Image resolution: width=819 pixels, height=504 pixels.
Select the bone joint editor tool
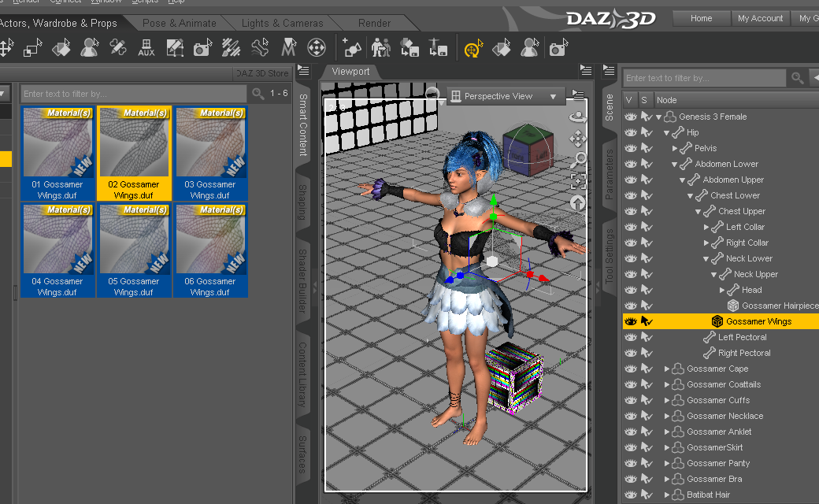pyautogui.click(x=260, y=48)
